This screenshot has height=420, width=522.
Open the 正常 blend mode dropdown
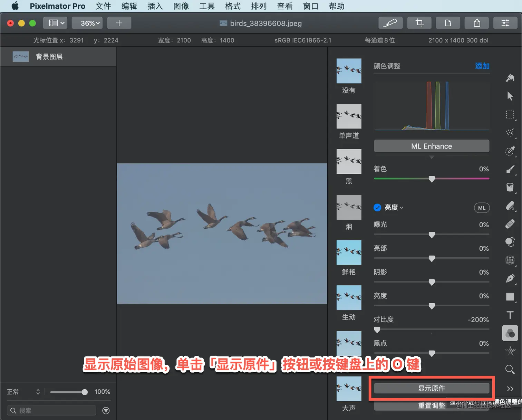point(23,392)
